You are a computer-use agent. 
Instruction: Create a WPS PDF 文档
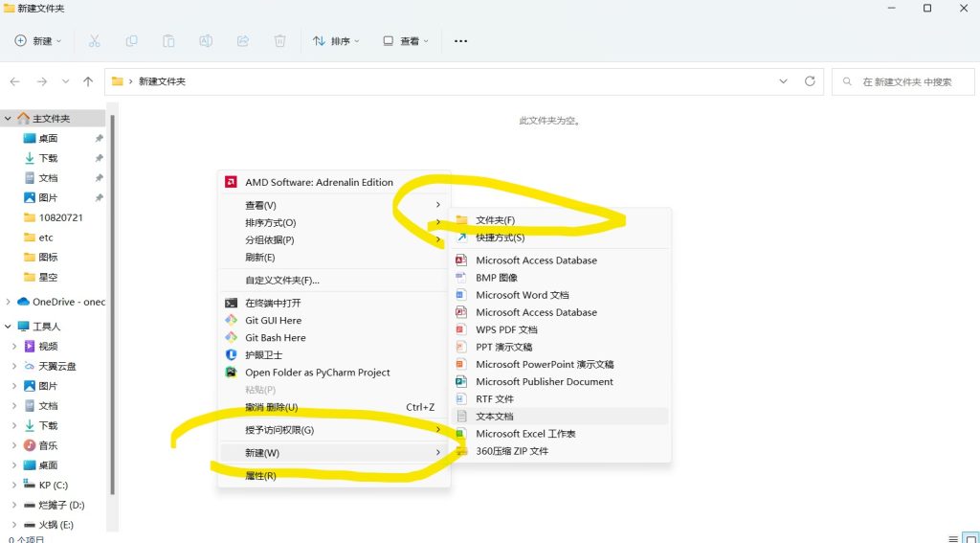tap(561, 329)
